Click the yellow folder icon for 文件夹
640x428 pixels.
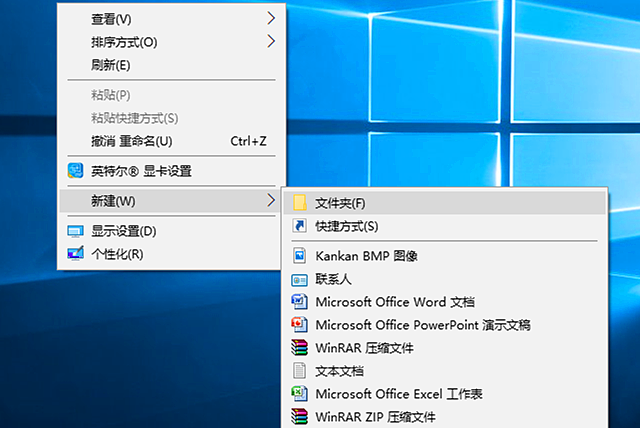(x=298, y=203)
